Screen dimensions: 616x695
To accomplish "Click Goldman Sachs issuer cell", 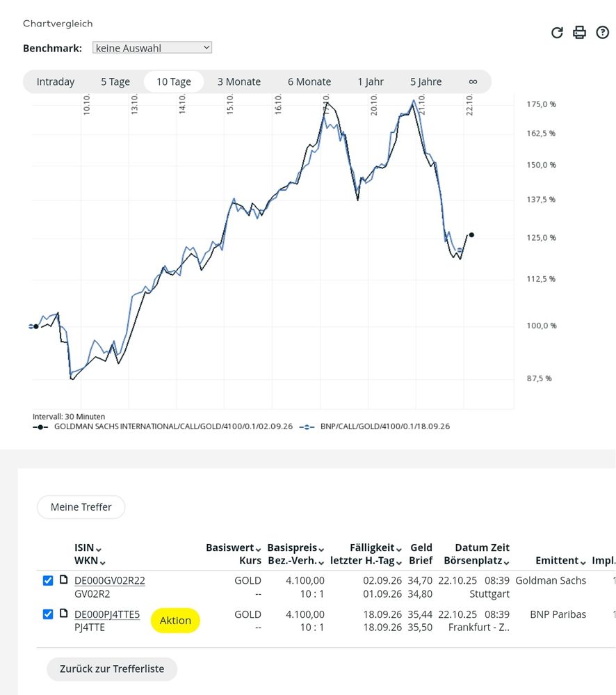I will pos(551,581).
